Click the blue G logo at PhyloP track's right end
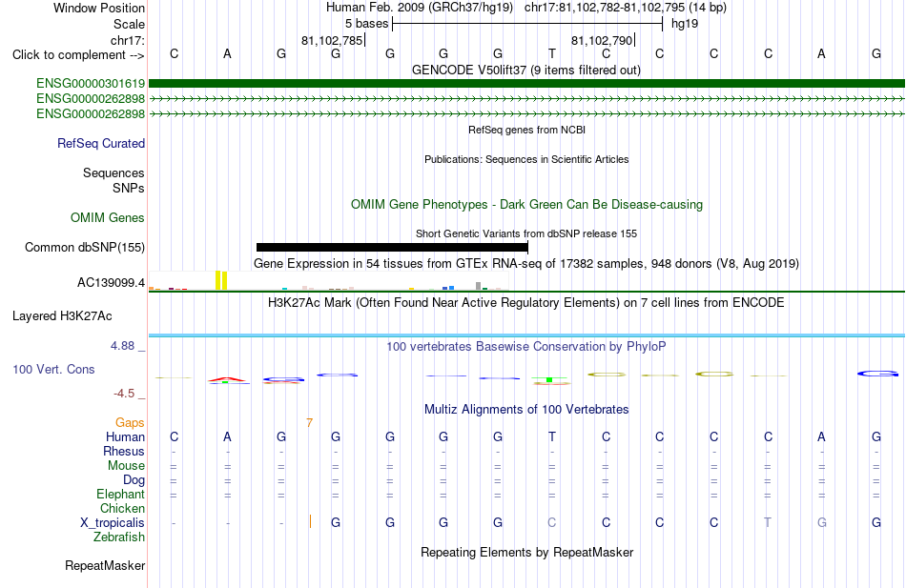This screenshot has height=588, width=906. coord(877,375)
